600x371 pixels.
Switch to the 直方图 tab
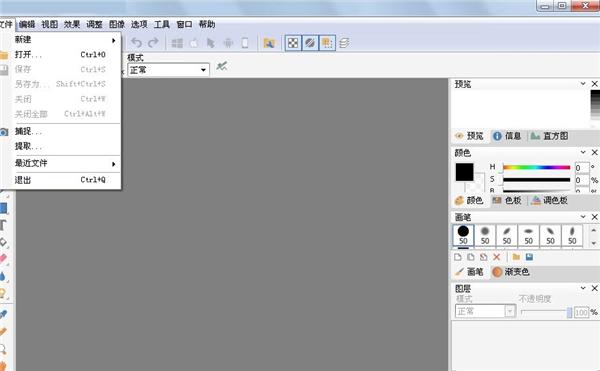coord(550,136)
